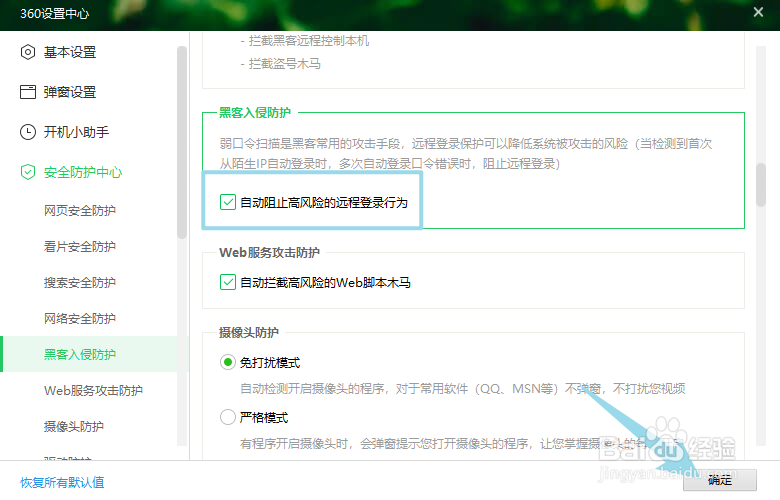The height and width of the screenshot is (500, 780).
Task: Click the 开机小助手 clock icon
Action: click(x=28, y=132)
